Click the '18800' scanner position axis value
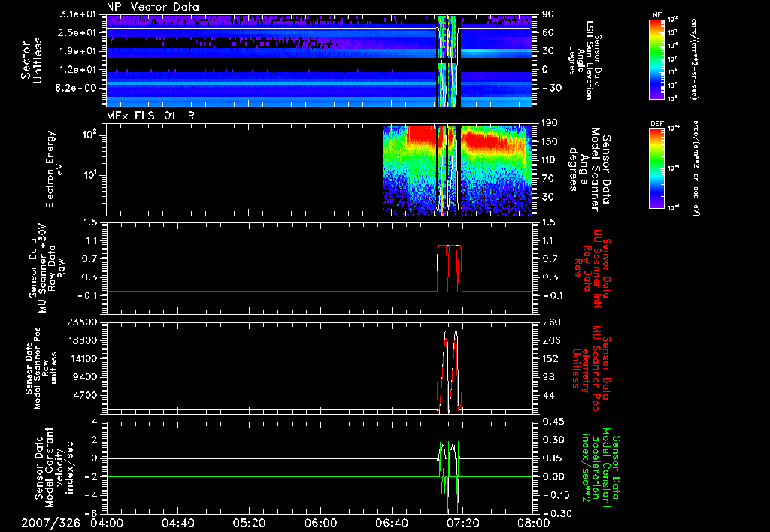The image size is (770, 532). pos(81,340)
